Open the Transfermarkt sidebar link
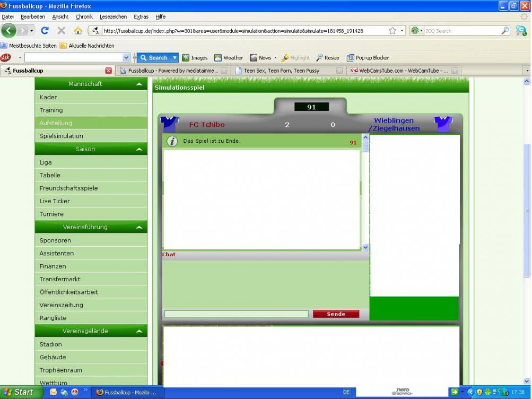Screen dimensions: 532x399 pyautogui.click(x=60, y=279)
